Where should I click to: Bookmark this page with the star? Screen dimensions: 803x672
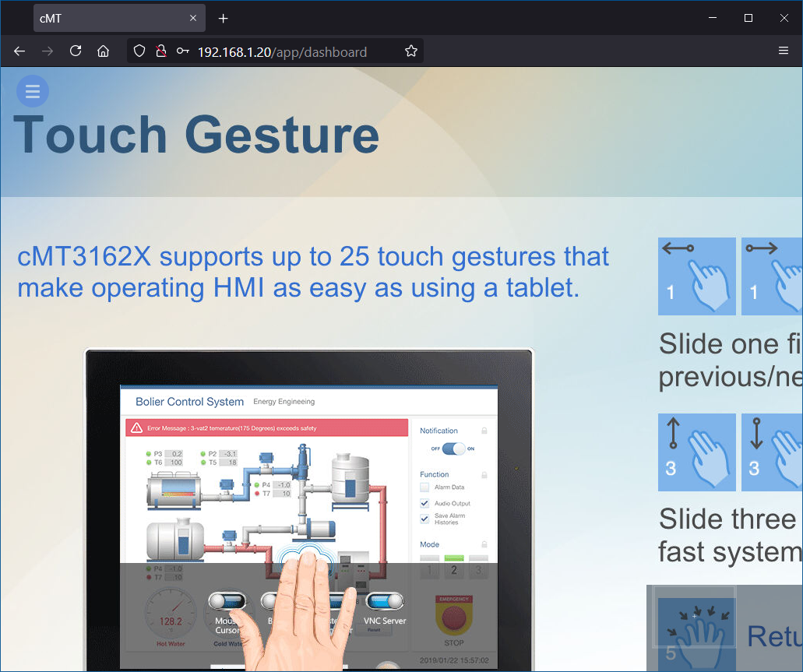410,51
